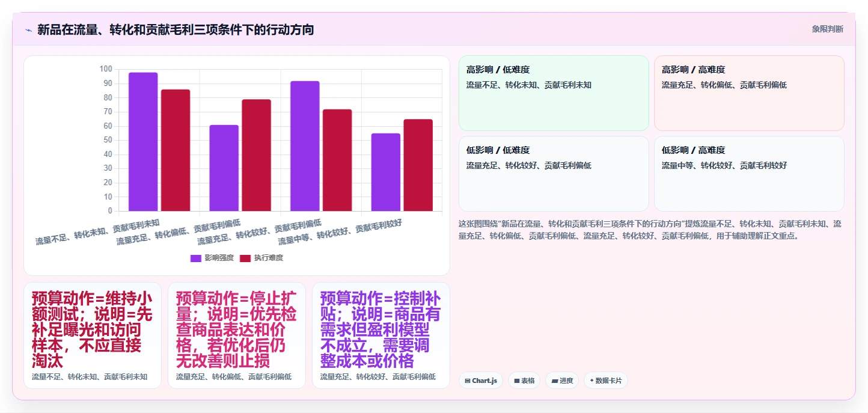Viewport: 868px width, 413px height.
Task: Click the x-axis label 流量不足、转化未知、贡献毛利未知
Action: [98, 232]
